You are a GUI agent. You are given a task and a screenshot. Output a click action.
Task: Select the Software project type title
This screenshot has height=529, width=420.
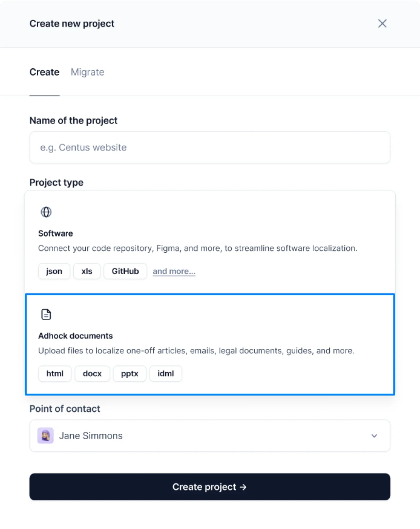point(56,233)
